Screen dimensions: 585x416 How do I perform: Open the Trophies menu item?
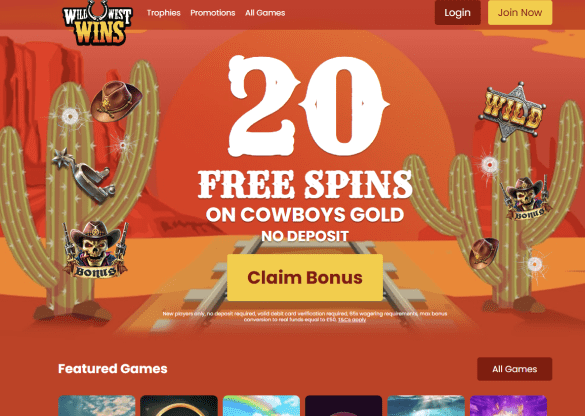tap(163, 13)
